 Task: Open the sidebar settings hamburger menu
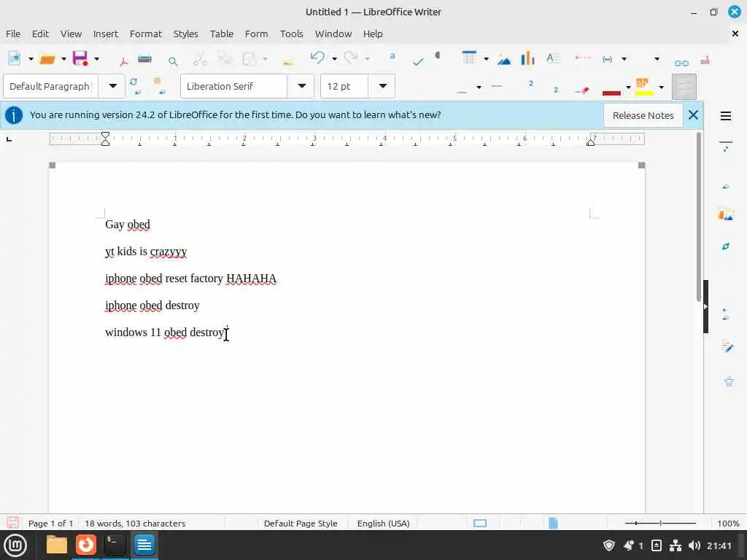click(726, 116)
